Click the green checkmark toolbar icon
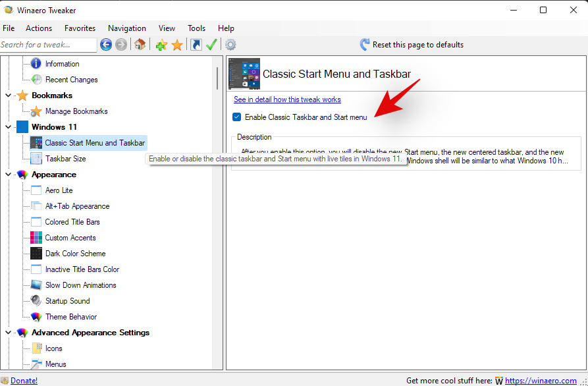Viewport: 588px width, 386px height. pyautogui.click(x=211, y=45)
